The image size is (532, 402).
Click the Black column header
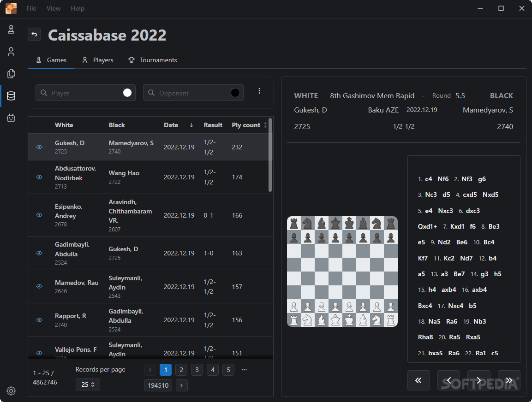coord(117,125)
